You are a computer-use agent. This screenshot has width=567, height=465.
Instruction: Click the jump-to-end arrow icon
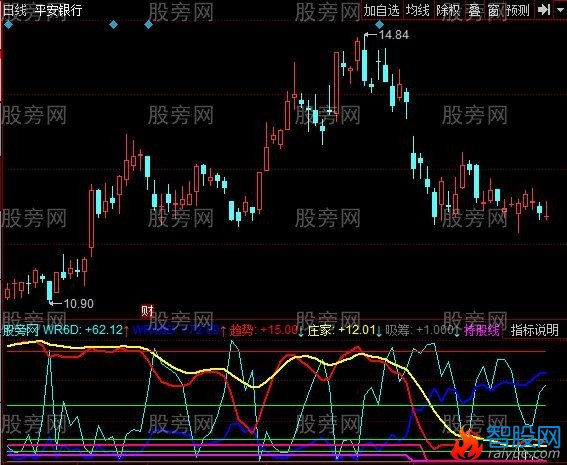pyautogui.click(x=543, y=10)
